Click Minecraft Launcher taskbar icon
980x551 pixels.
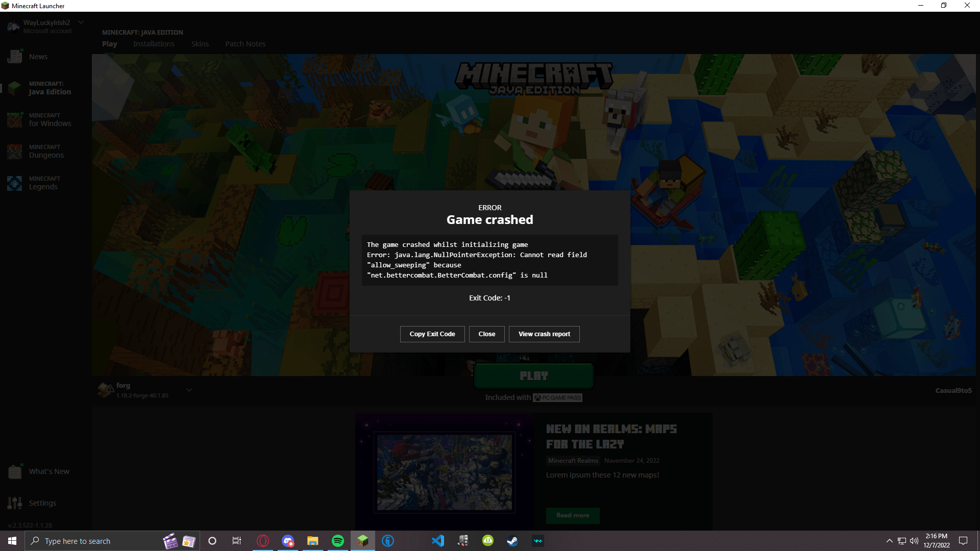coord(363,541)
